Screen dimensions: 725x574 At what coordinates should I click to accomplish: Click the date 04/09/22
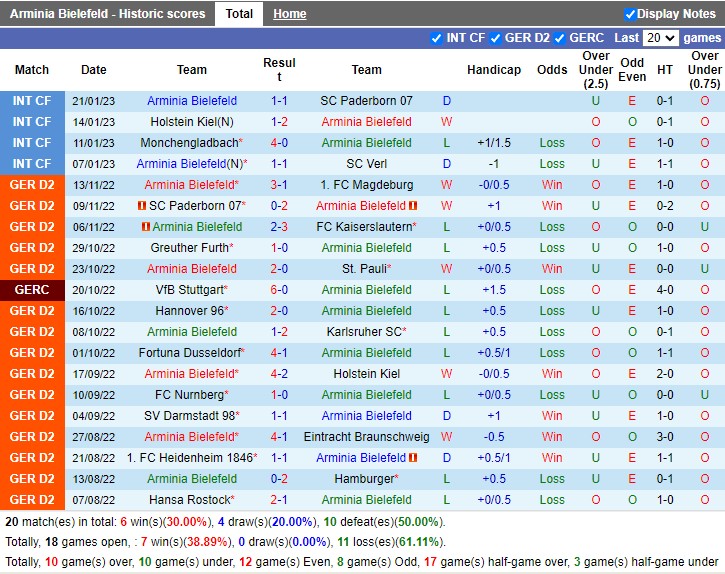click(93, 416)
